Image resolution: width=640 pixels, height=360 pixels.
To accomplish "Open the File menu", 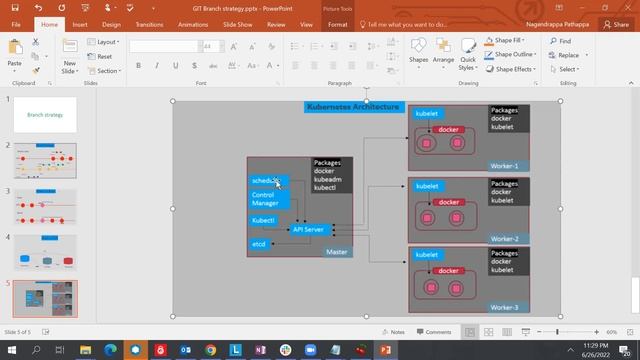I will click(x=16, y=24).
